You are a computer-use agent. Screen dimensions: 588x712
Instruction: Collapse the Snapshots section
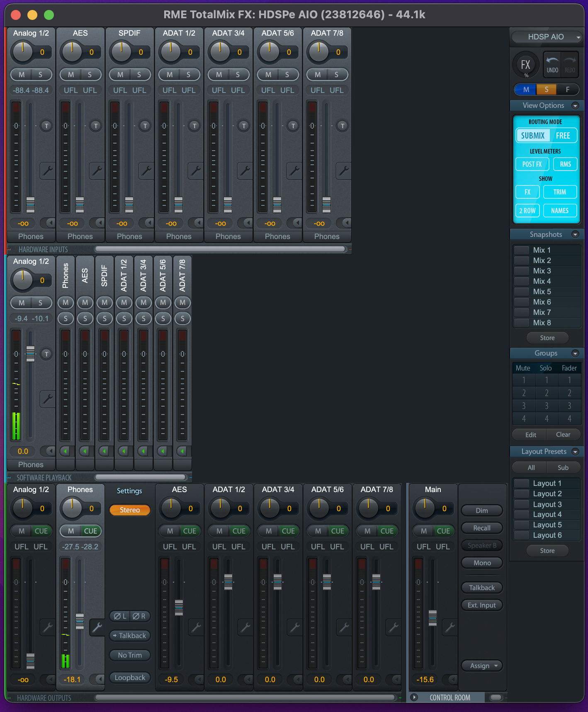coord(575,234)
